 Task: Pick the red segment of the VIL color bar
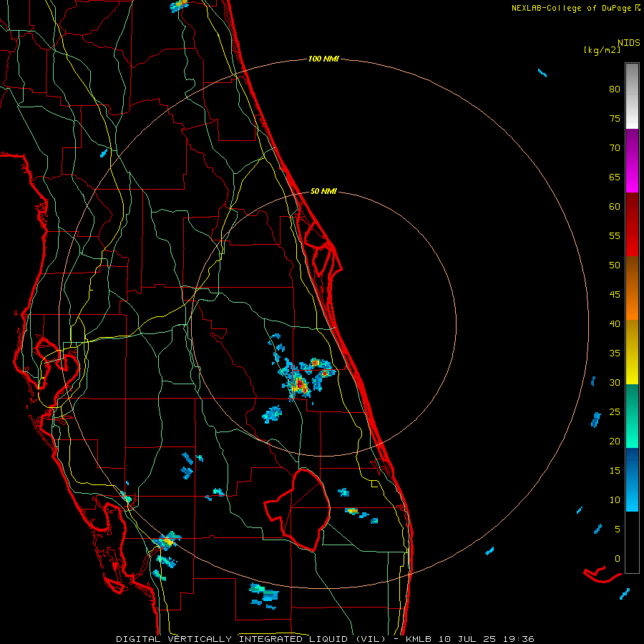coord(632,225)
